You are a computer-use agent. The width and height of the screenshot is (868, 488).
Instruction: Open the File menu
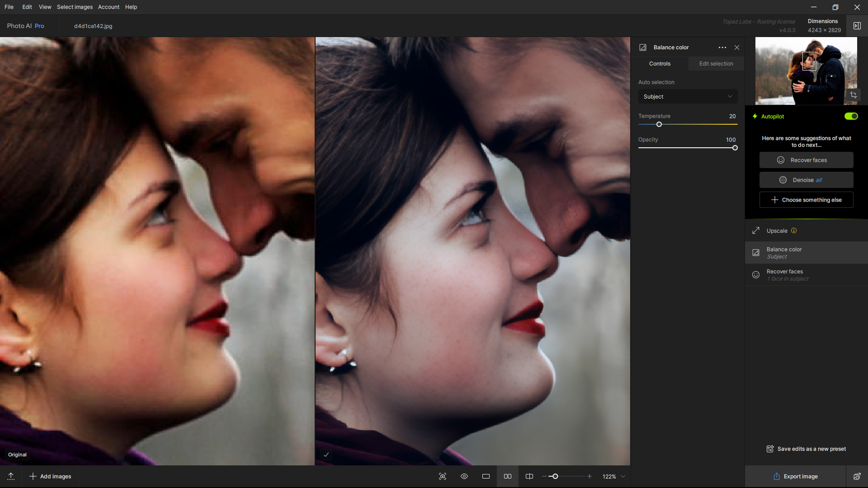pyautogui.click(x=9, y=7)
